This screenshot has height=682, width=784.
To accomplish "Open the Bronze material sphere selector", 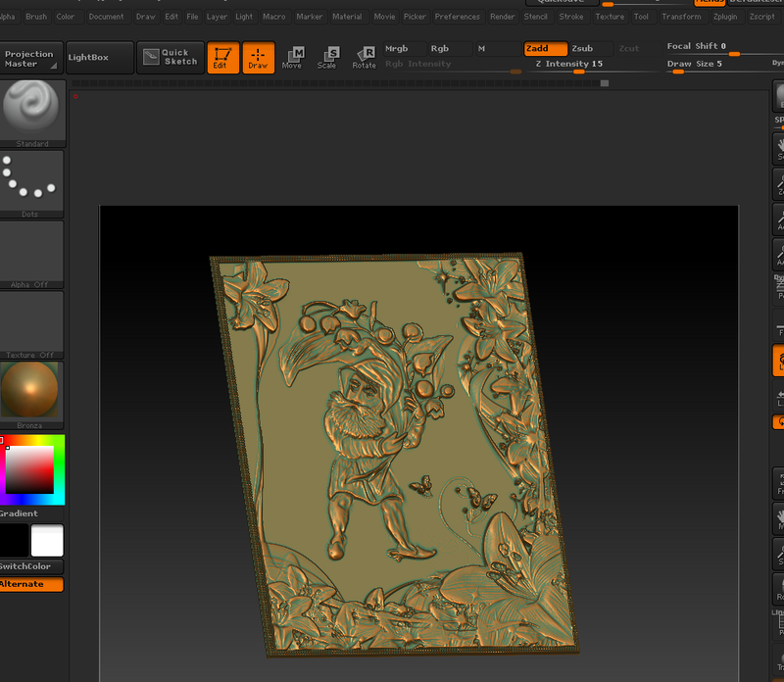I will (31, 396).
